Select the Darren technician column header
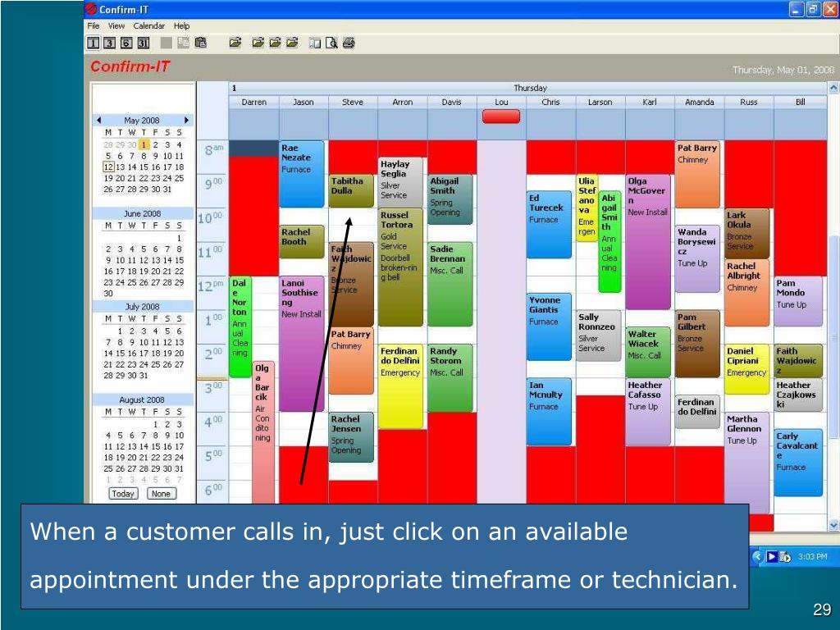The width and height of the screenshot is (840, 630). [254, 102]
